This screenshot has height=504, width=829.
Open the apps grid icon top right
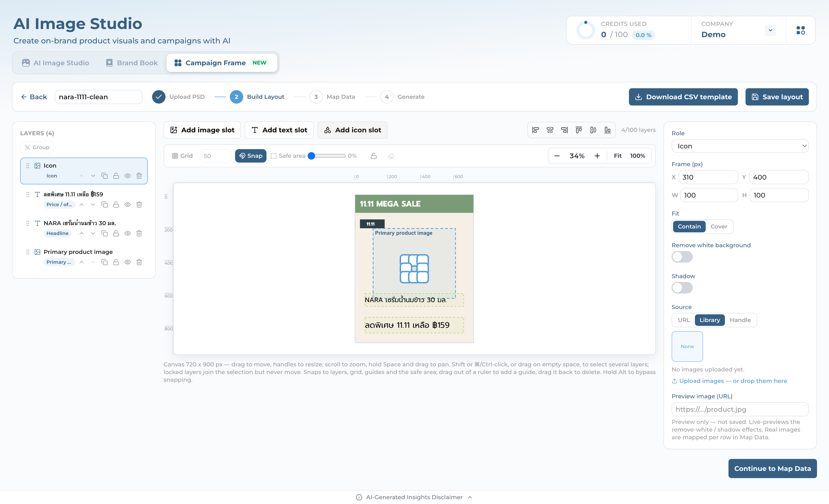pyautogui.click(x=801, y=30)
